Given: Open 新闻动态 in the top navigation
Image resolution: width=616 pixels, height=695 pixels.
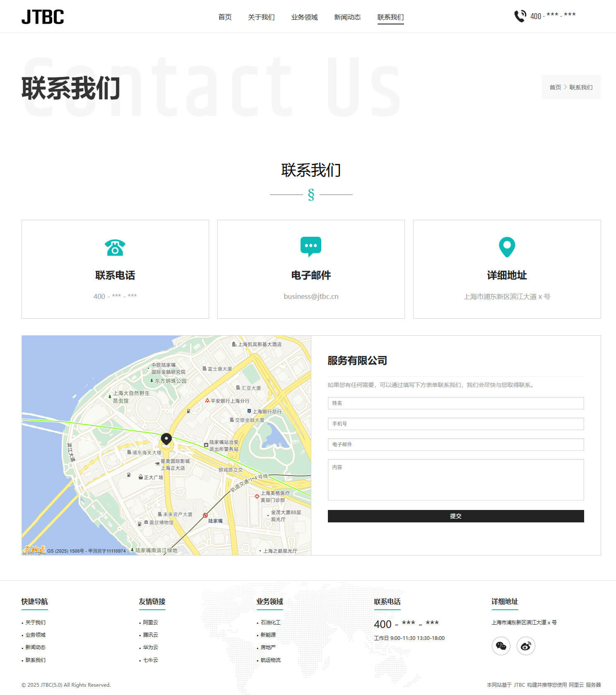Looking at the screenshot, I should (x=347, y=17).
